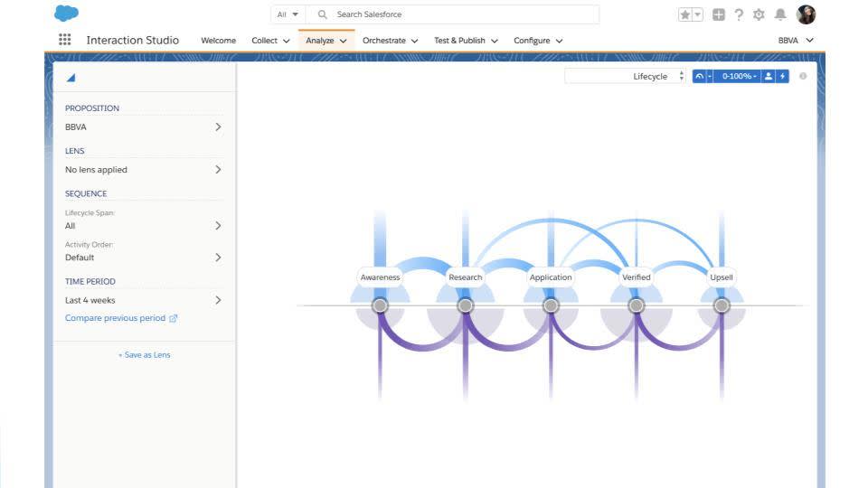Open the App Launcher grid icon
This screenshot has height=488, width=868.
(x=65, y=40)
